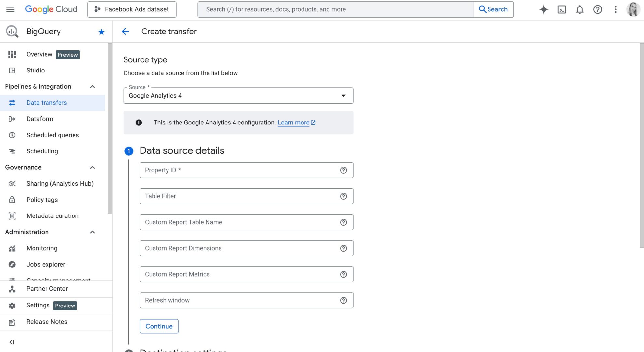Open user account avatar
The width and height of the screenshot is (644, 352).
pyautogui.click(x=633, y=9)
